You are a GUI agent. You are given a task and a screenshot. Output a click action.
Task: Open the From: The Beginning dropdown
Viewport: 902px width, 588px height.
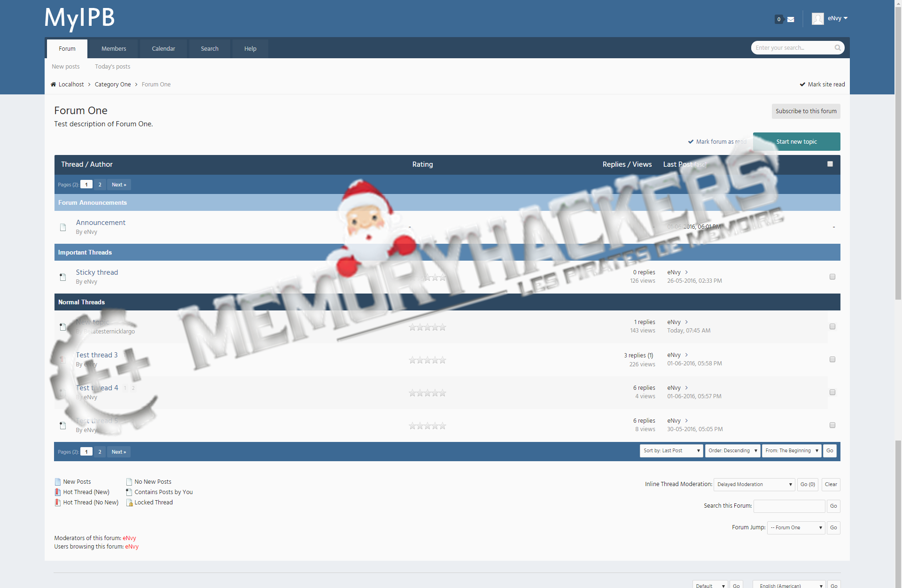click(x=792, y=451)
